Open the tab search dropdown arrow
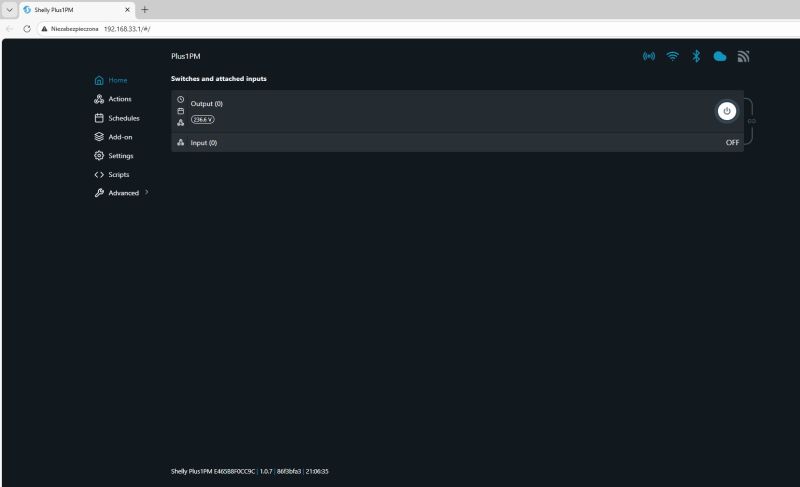 coord(9,10)
